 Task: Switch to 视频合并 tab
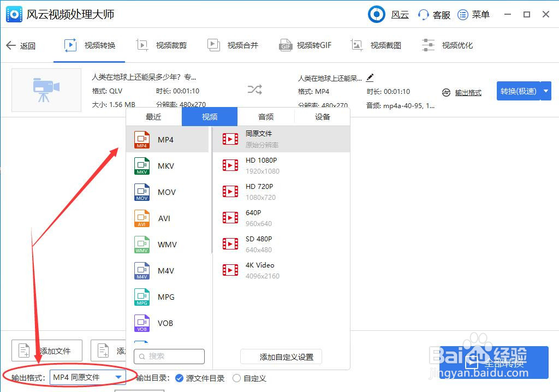tap(233, 45)
